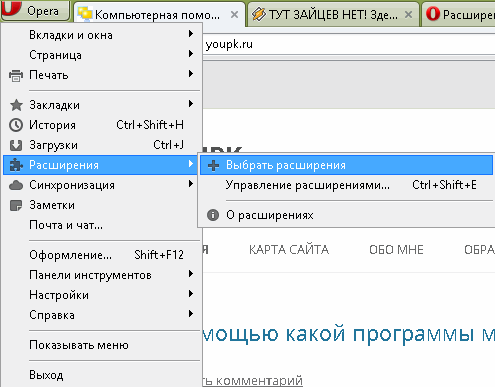Click the Shift+F12 shortcut text
Image resolution: width=495 pixels, height=387 pixels.
tap(159, 255)
